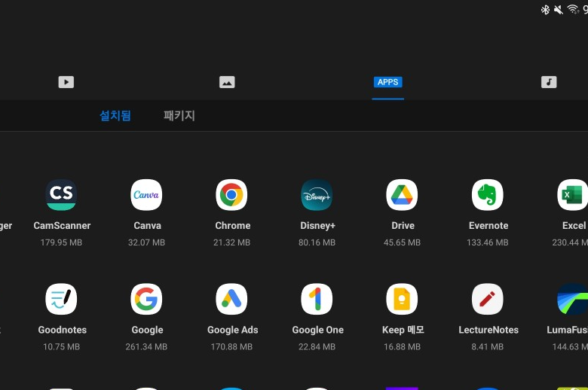Click the Drive name label
Screen dimensions: 588x390
(x=403, y=226)
